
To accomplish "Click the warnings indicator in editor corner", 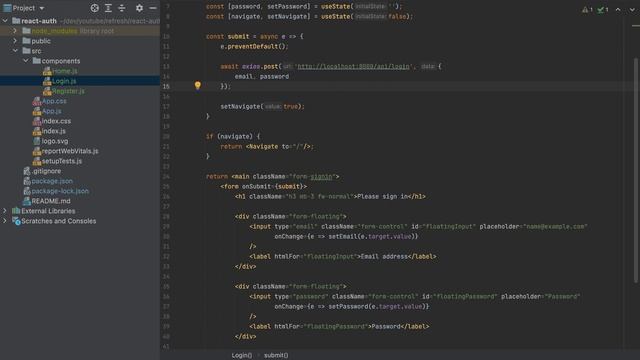I will (587, 9).
